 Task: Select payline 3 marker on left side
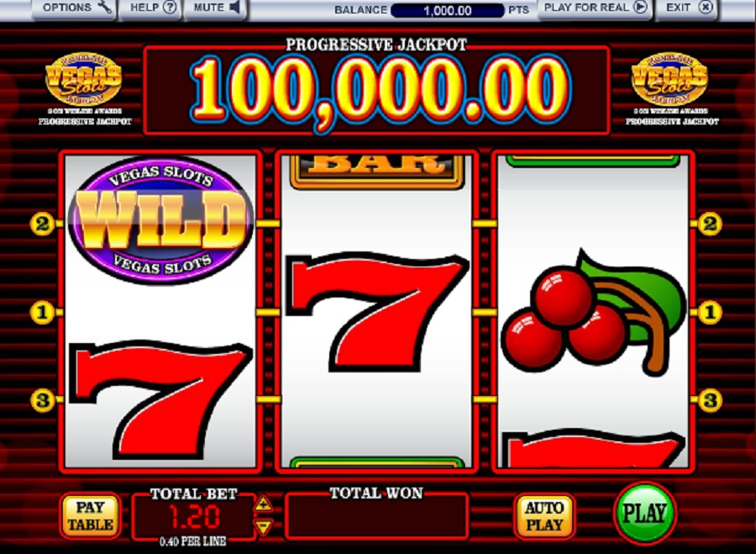pos(43,400)
